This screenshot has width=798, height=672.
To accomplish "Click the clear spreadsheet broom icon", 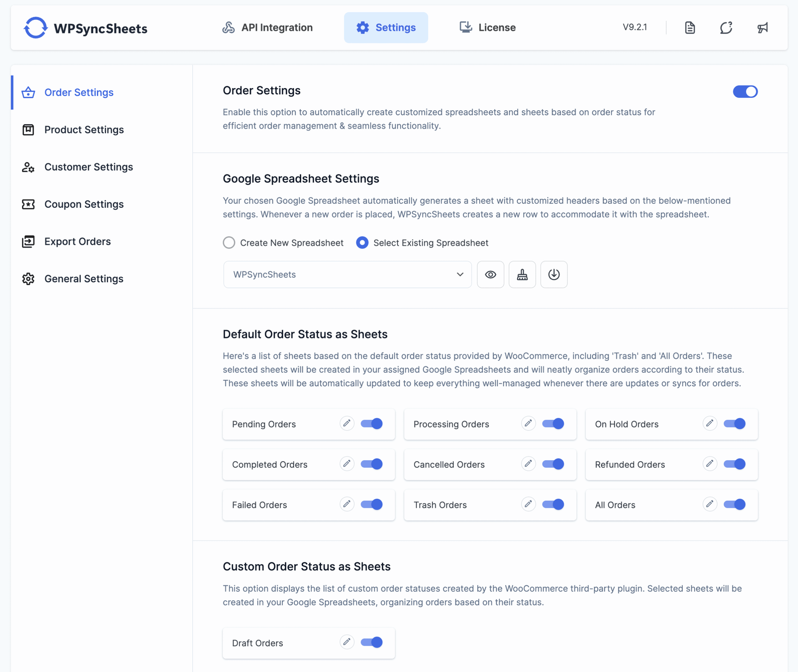I will click(x=522, y=275).
